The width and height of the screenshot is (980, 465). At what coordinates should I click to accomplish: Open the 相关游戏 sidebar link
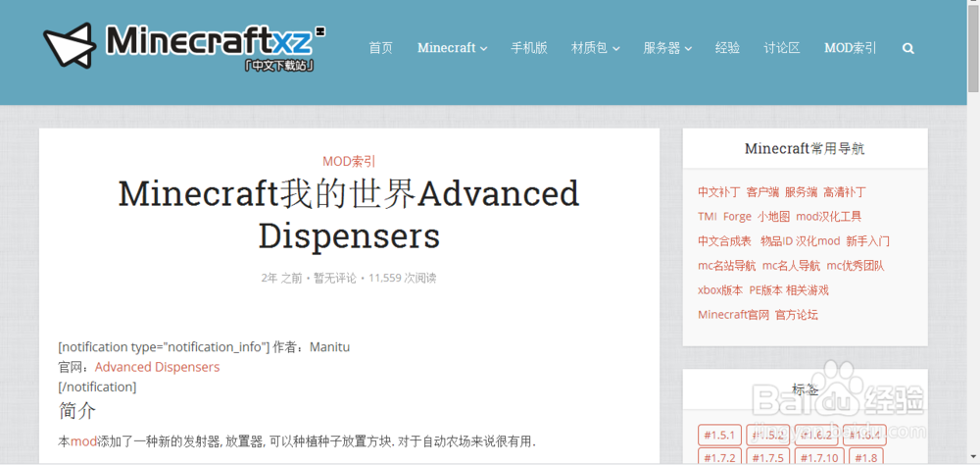807,290
